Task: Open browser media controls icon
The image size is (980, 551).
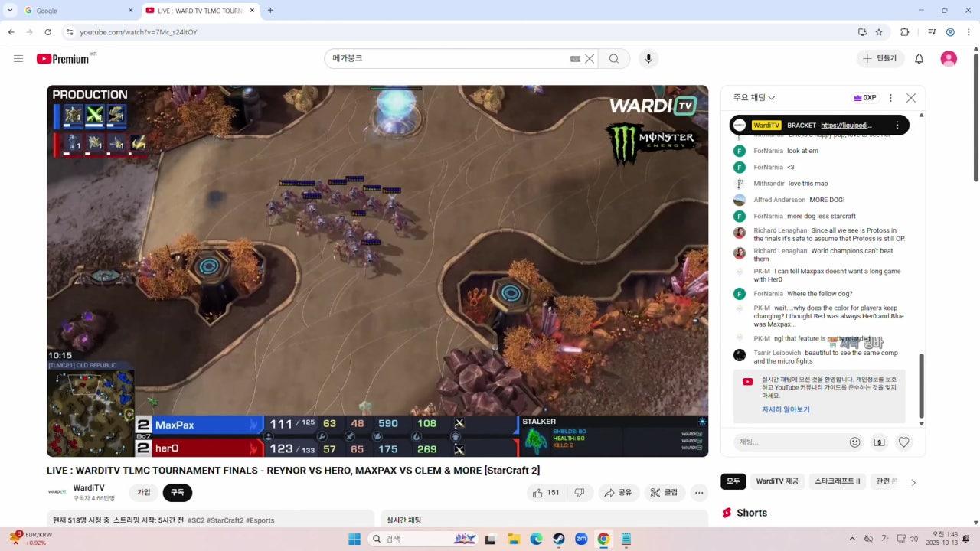Action: 932,32
